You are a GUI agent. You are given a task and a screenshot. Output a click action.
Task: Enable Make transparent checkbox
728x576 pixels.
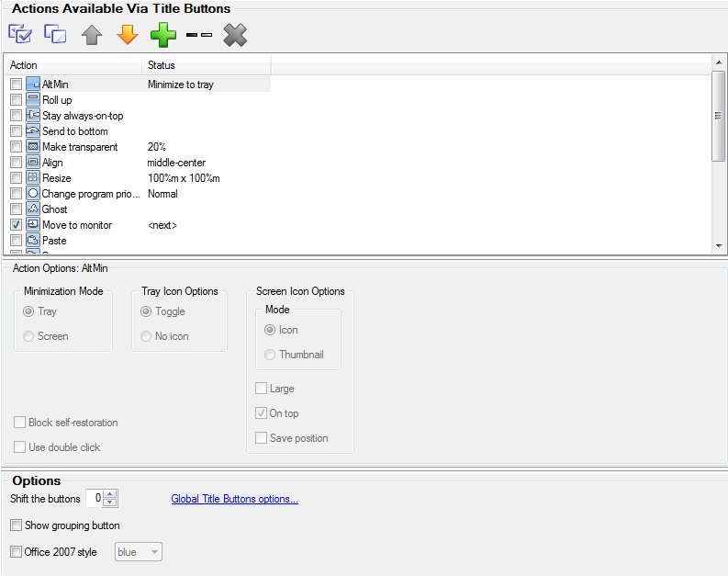coord(17,146)
